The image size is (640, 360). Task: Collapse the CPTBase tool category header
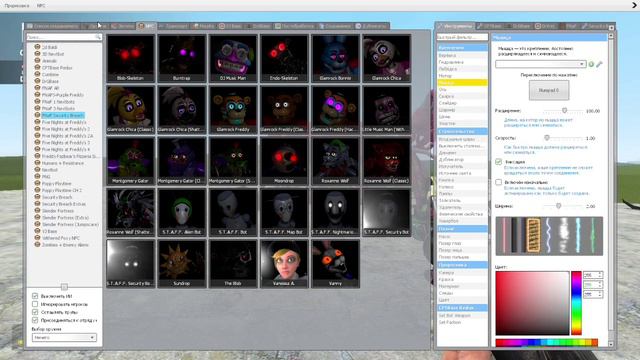click(462, 307)
